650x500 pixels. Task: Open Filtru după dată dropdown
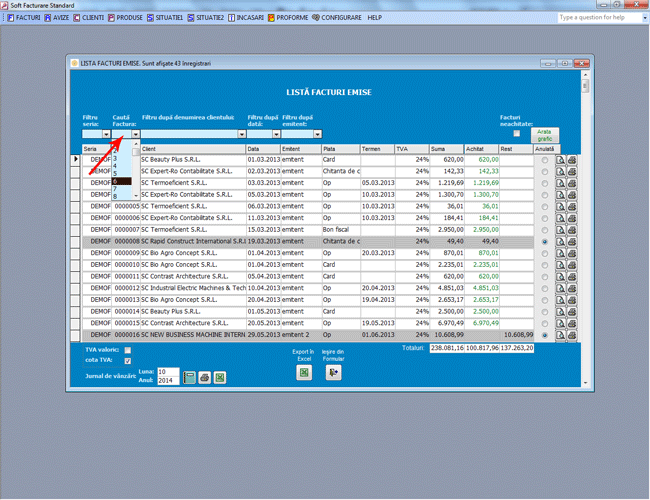coord(276,134)
